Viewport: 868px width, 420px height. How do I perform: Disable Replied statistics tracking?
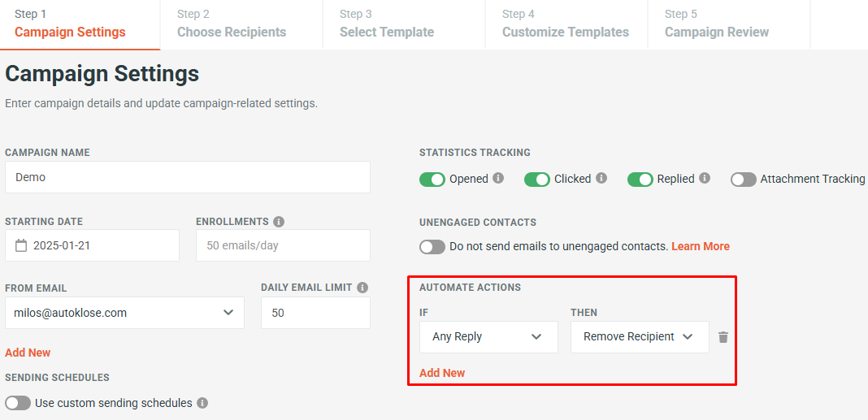[640, 180]
